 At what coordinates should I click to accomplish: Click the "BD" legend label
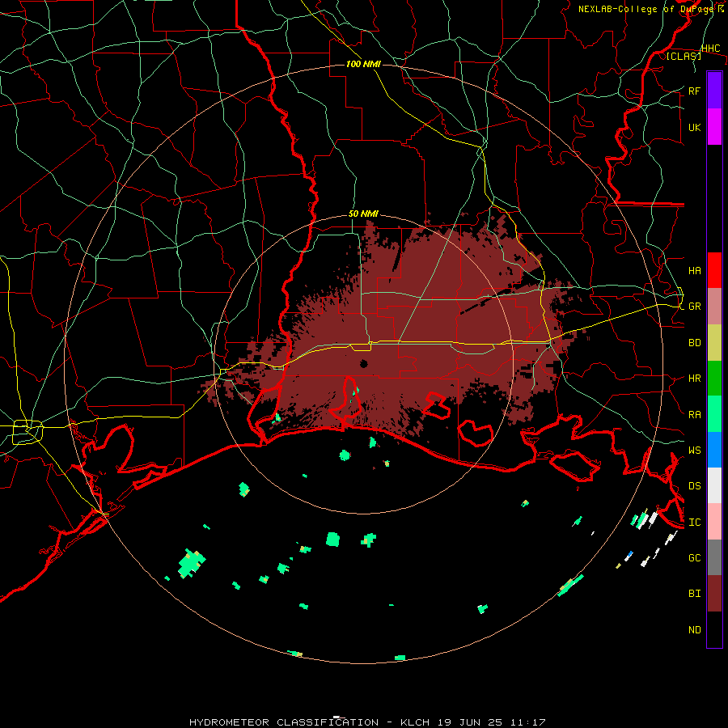[x=694, y=343]
